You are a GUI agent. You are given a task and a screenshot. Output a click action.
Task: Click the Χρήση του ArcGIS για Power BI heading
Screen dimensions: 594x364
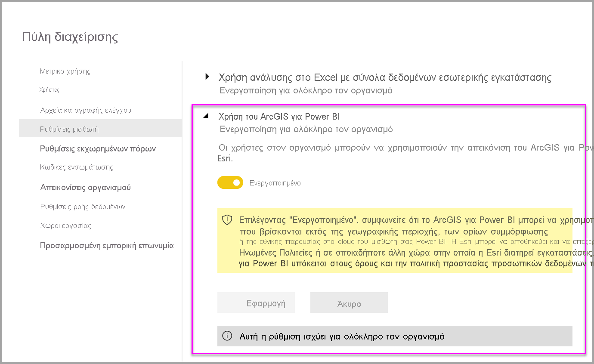[x=280, y=117]
